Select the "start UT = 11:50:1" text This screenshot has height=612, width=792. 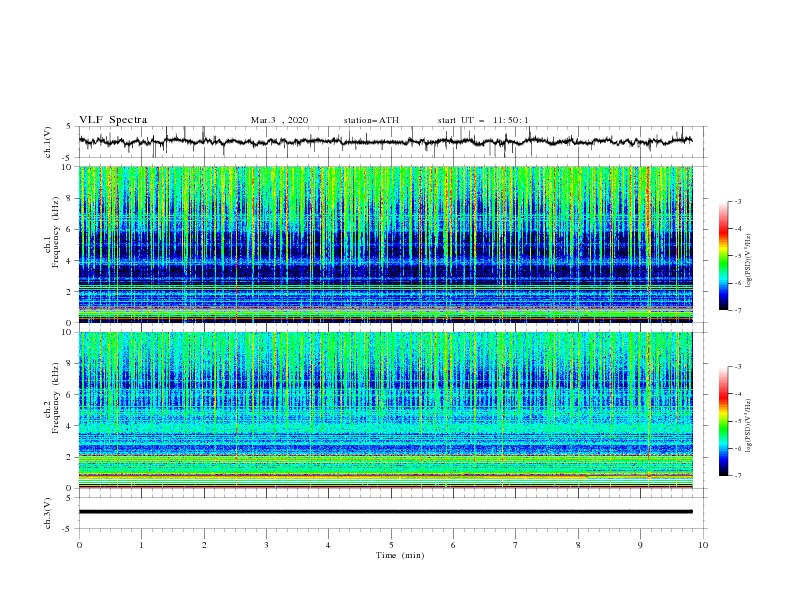[x=483, y=120]
